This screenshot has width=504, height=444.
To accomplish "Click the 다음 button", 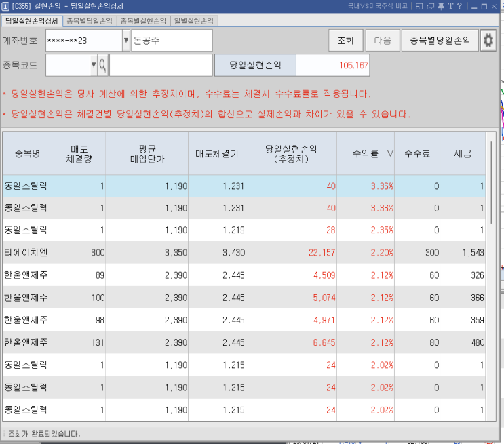I will 383,41.
